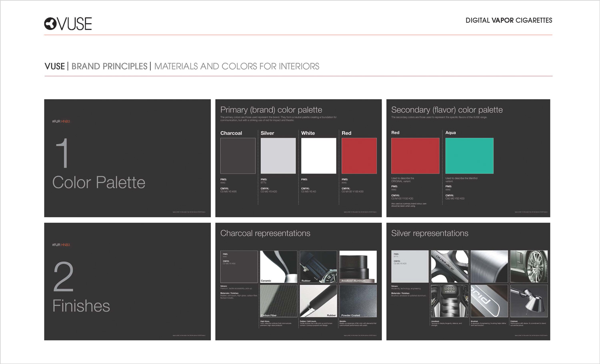Click 'MATERIALS AND COLORS FOR INTERIORS' heading

236,66
